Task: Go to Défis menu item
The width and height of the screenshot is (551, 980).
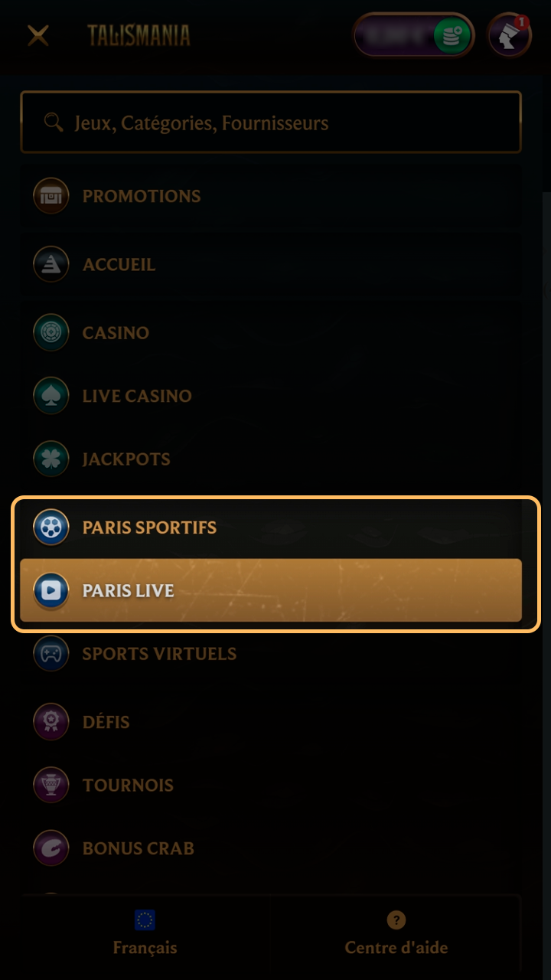Action: (x=106, y=722)
